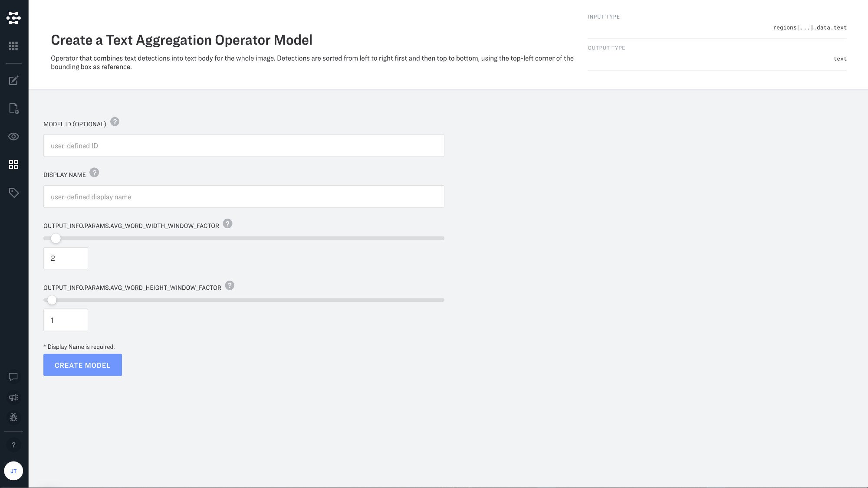
Task: Open the question mark help sidebar icon
Action: click(13, 445)
